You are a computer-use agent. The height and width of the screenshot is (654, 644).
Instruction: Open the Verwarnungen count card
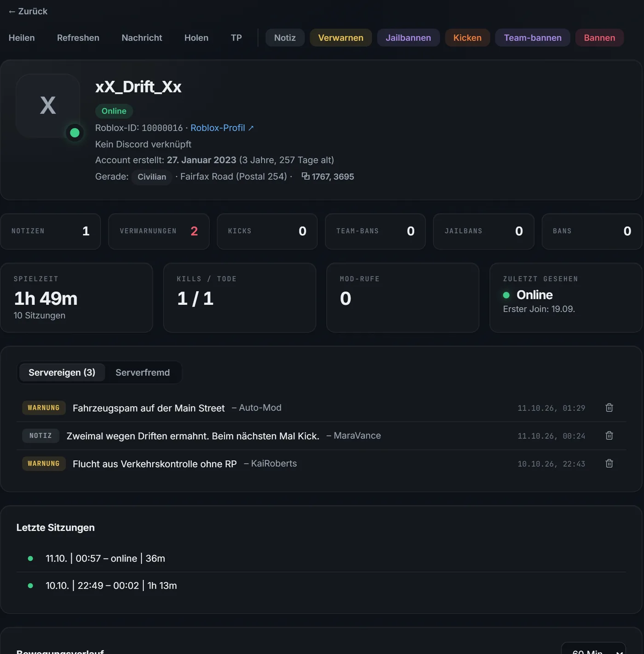159,231
